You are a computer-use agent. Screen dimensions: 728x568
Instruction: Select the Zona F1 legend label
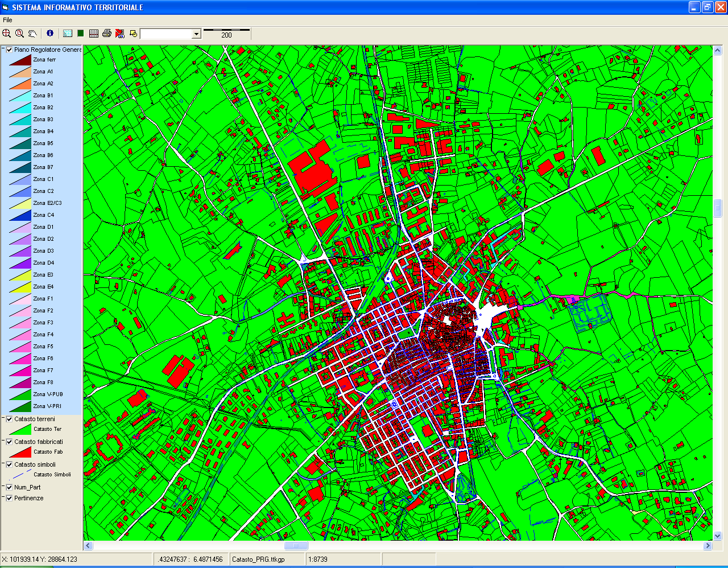click(x=43, y=299)
